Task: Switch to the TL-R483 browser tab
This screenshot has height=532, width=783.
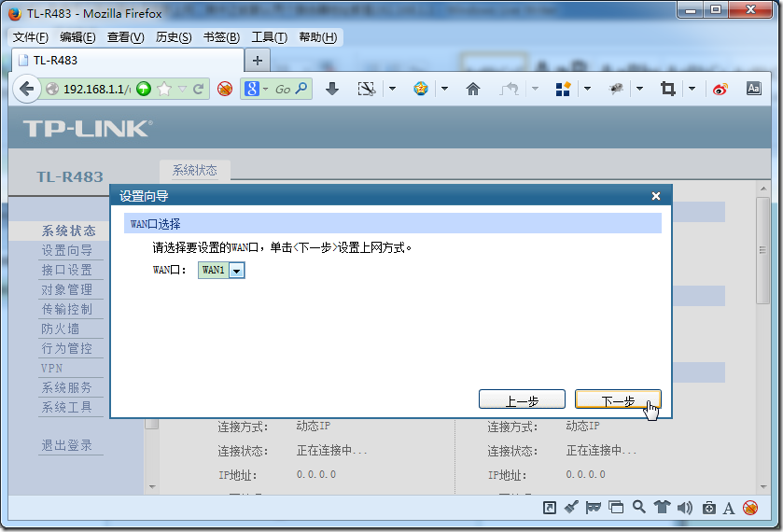Action: pyautogui.click(x=128, y=61)
